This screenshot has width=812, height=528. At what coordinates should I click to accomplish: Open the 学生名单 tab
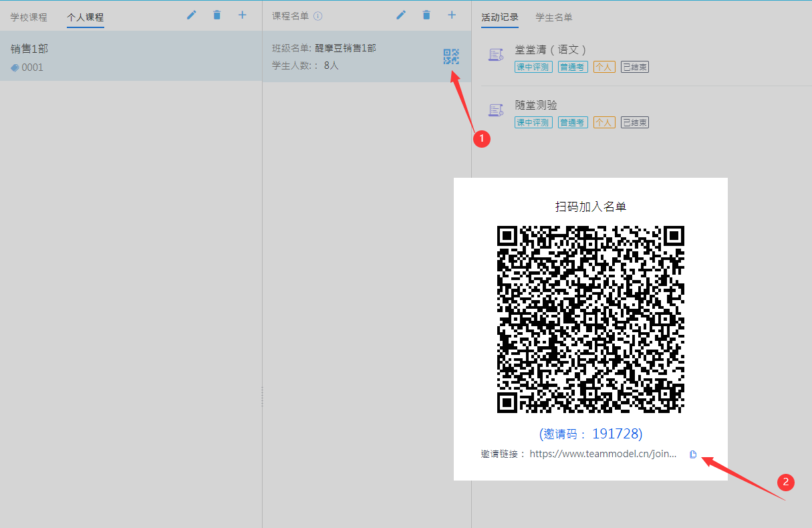point(554,17)
